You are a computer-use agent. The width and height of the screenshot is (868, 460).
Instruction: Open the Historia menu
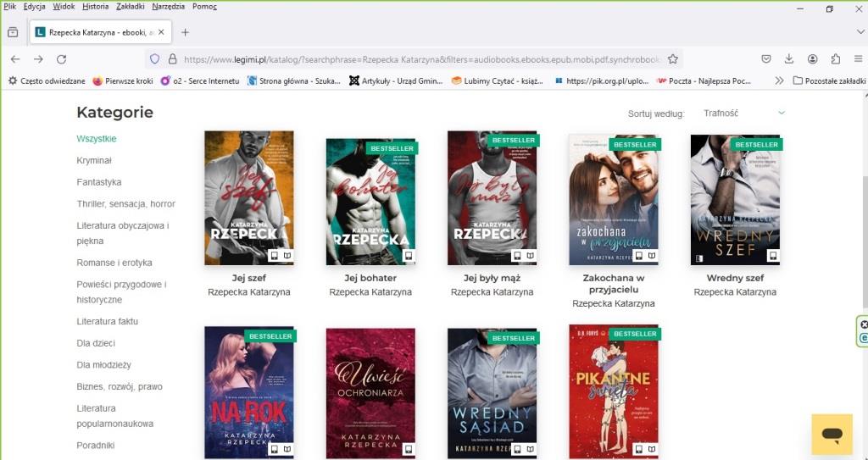pos(95,7)
